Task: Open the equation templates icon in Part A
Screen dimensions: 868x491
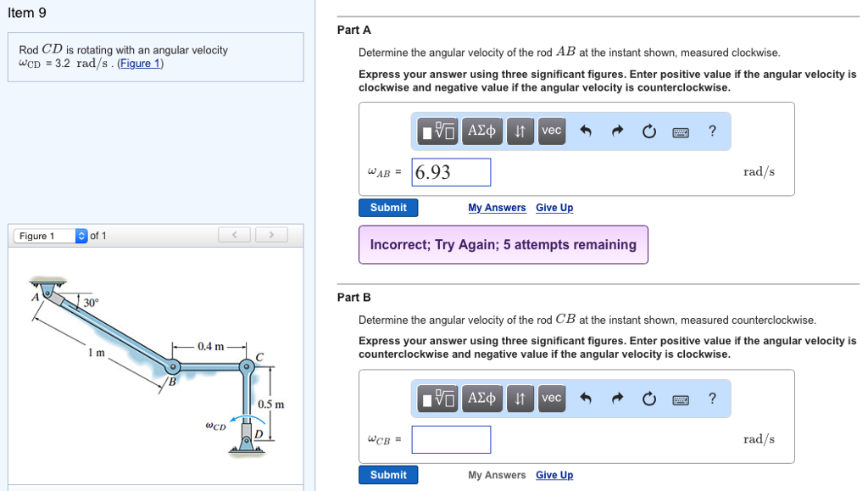Action: coord(437,131)
